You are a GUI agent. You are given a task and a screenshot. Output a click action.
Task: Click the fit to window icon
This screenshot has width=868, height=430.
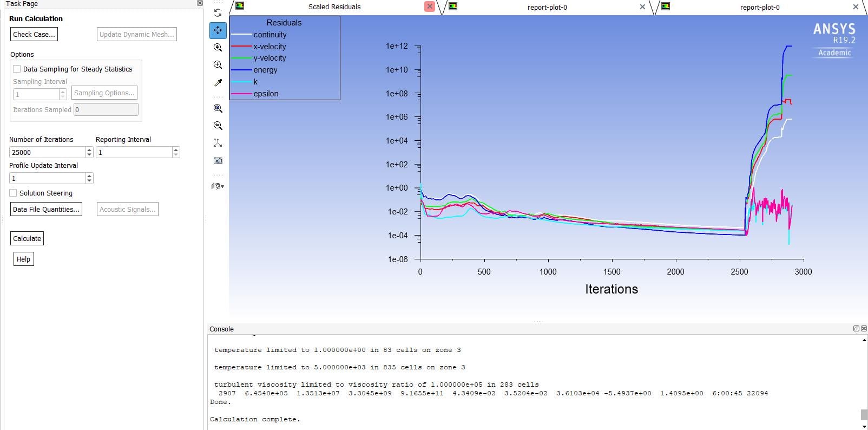coord(218,108)
